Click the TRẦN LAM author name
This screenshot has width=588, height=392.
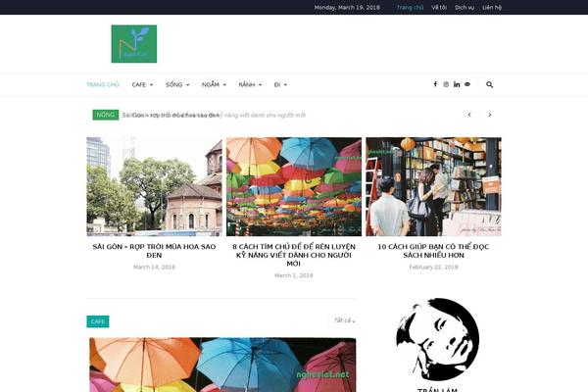coord(437,390)
